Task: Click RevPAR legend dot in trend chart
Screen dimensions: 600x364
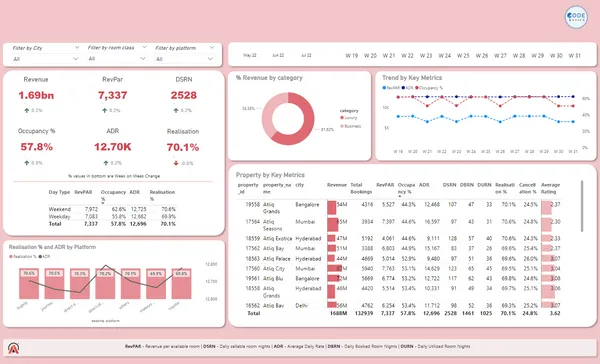Action: 384,88
